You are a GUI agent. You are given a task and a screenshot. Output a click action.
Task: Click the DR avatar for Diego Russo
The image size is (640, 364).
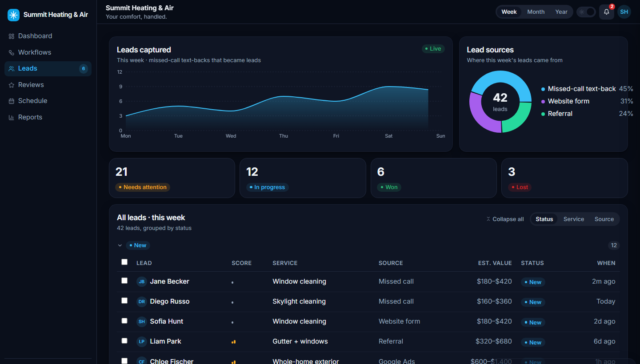point(142,301)
